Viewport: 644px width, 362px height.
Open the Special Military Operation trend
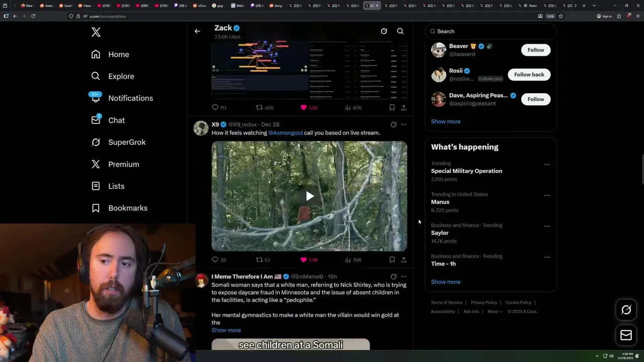466,171
